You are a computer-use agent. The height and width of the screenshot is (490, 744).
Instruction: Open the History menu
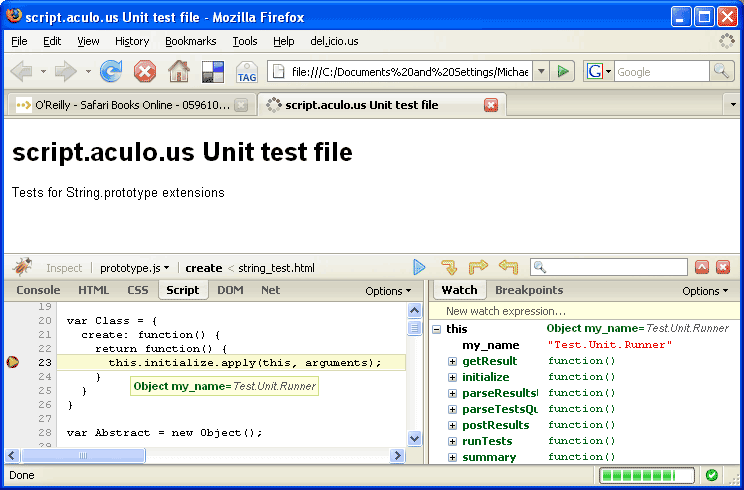(132, 42)
